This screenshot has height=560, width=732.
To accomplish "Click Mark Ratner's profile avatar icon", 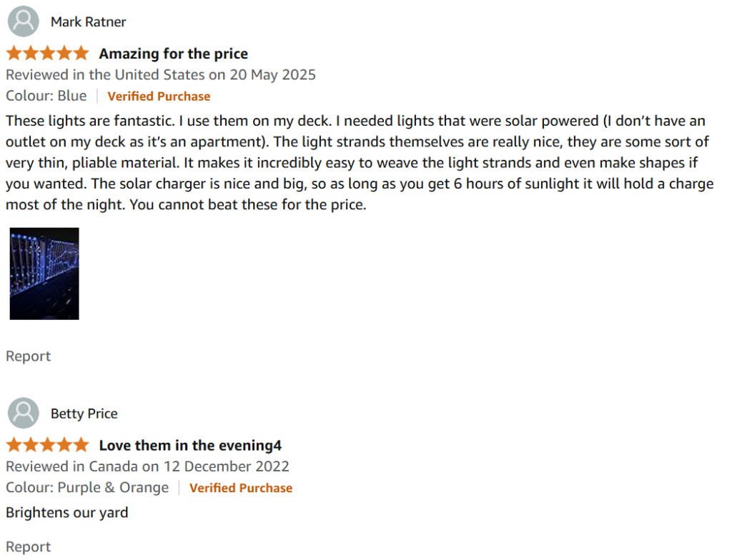I will (24, 21).
